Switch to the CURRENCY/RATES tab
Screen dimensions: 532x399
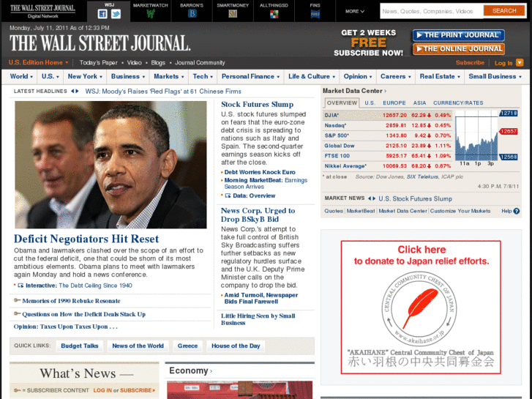[x=458, y=103]
